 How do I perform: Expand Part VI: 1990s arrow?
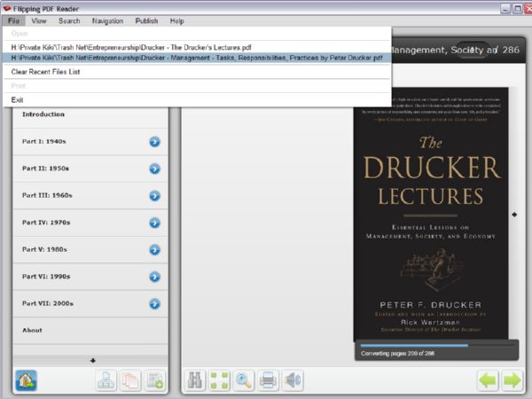[154, 277]
